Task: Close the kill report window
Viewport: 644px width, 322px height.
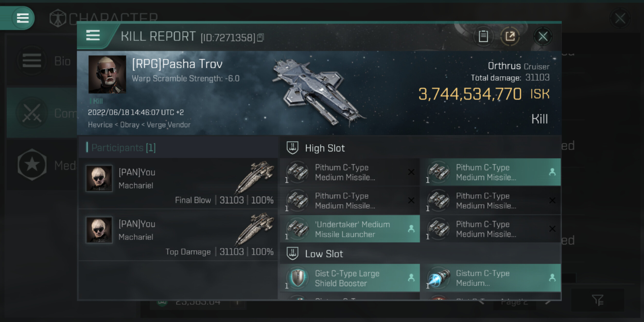Action: pos(543,36)
